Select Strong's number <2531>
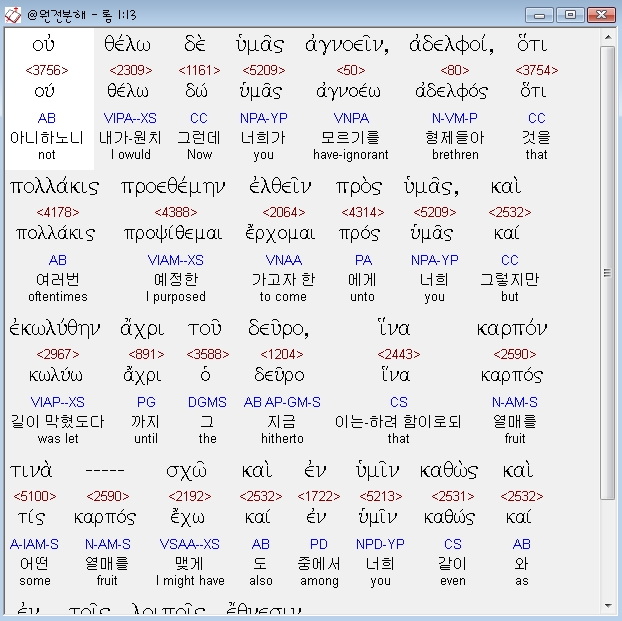Viewport: 622px width, 621px height. pyautogui.click(x=453, y=496)
